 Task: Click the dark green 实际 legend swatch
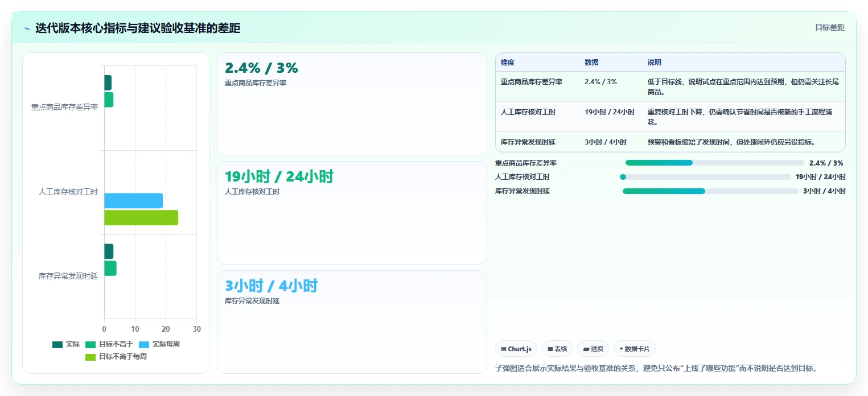[x=57, y=344]
